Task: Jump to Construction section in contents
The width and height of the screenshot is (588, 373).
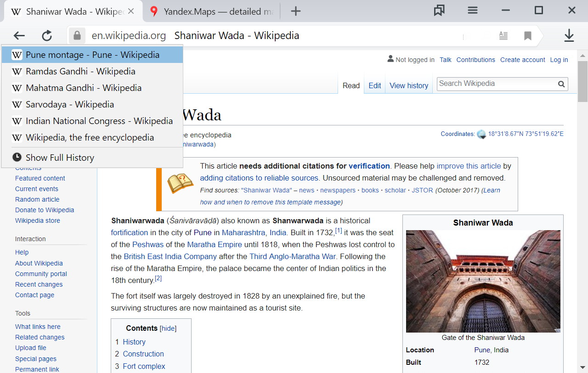Action: [143, 354]
